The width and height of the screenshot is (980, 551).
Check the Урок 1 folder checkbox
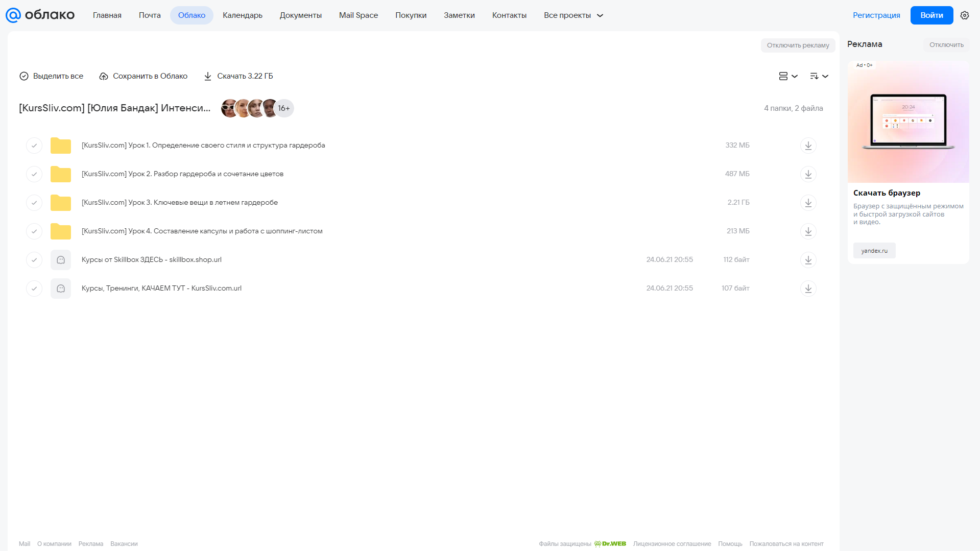click(x=34, y=146)
